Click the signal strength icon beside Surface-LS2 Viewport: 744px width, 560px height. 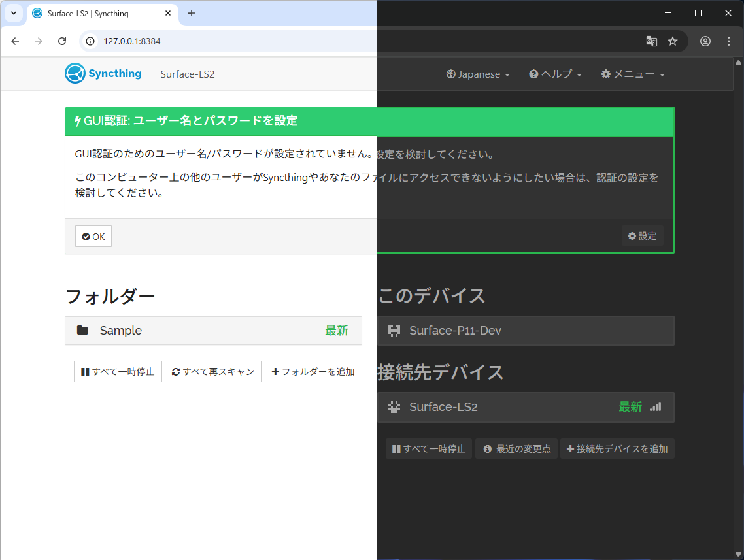(x=656, y=406)
